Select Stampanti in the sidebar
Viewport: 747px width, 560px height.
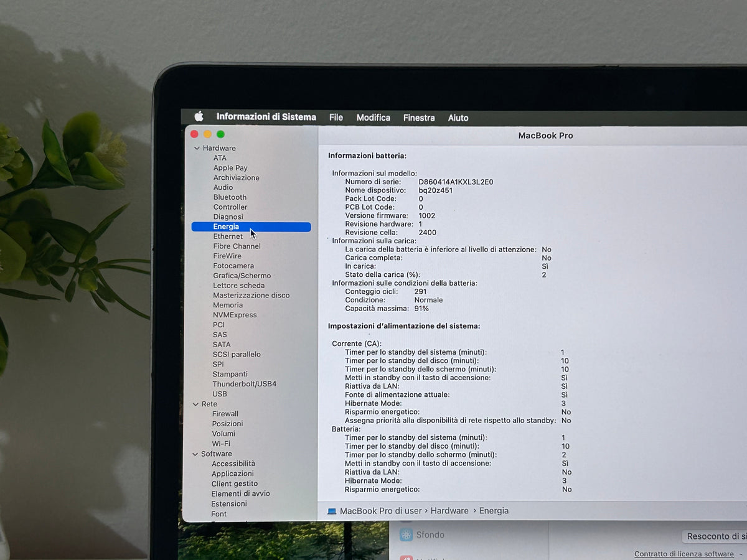coord(230,375)
